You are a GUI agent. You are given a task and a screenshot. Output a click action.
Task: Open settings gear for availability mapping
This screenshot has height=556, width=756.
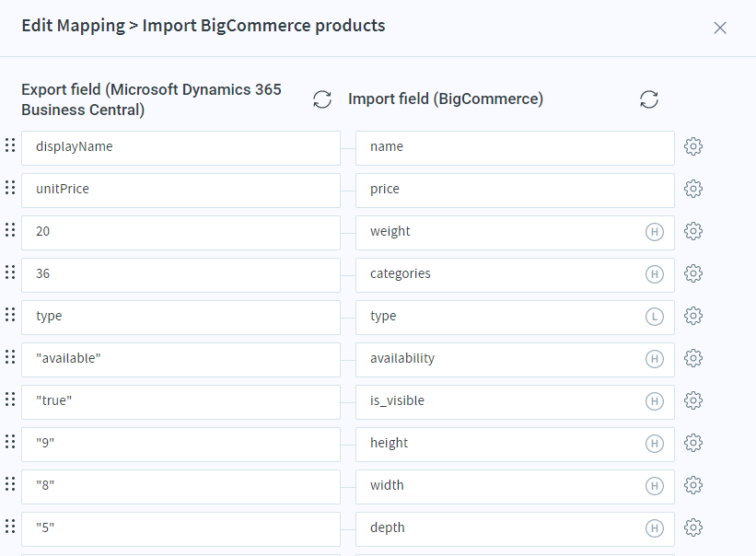693,358
